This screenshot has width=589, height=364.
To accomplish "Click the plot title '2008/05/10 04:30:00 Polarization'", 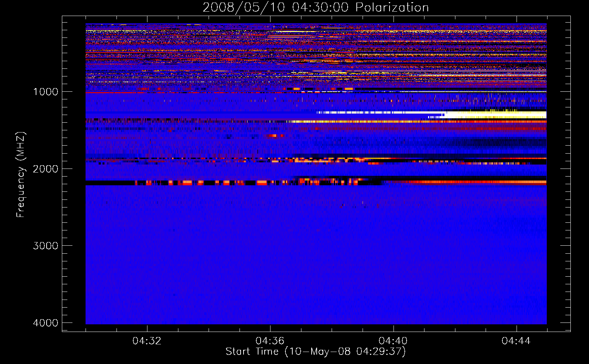I will (x=316, y=8).
